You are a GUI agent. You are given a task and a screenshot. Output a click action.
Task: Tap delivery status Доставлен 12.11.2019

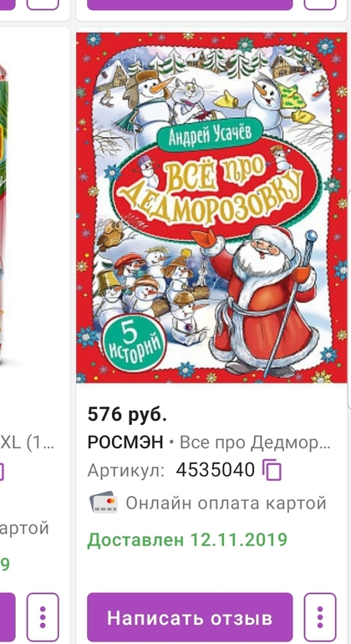tap(187, 539)
